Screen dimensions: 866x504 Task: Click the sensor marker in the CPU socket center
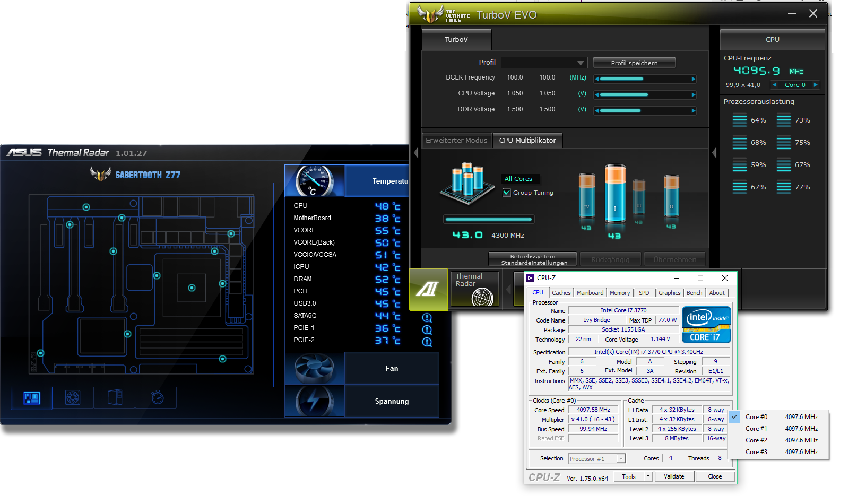pyautogui.click(x=192, y=288)
